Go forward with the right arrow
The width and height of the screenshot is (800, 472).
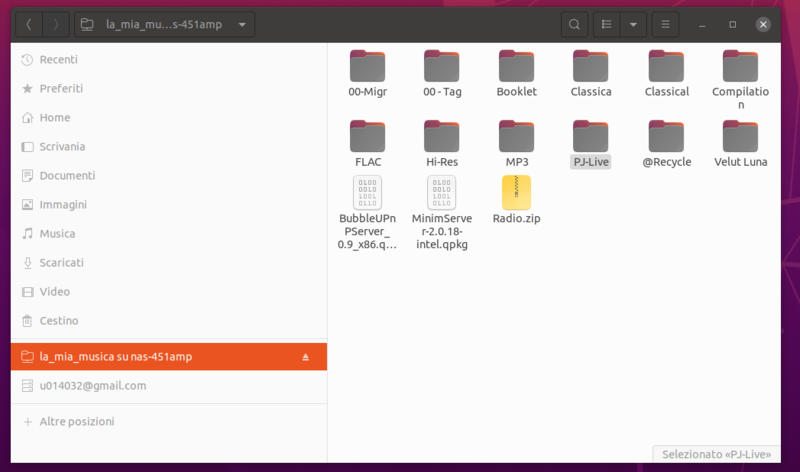click(x=55, y=24)
